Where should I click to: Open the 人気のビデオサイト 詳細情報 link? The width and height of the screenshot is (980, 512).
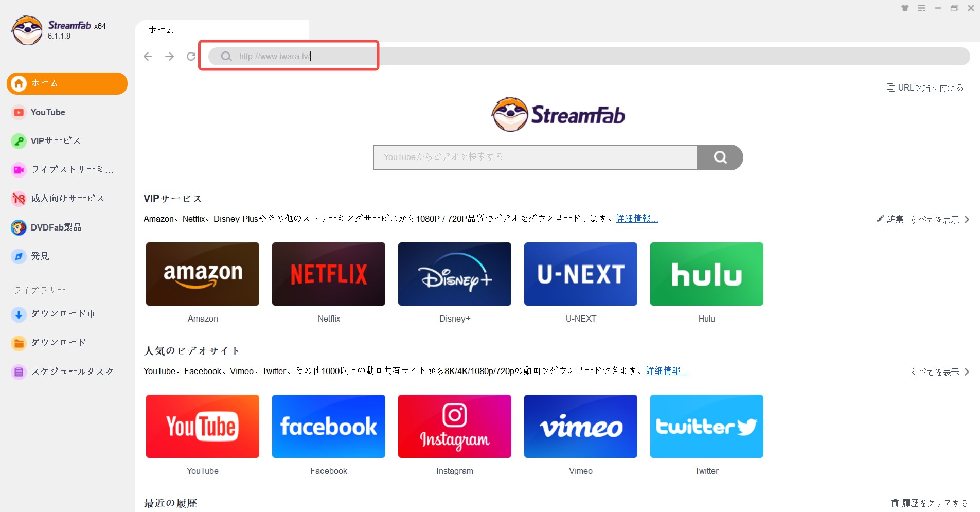pyautogui.click(x=667, y=371)
